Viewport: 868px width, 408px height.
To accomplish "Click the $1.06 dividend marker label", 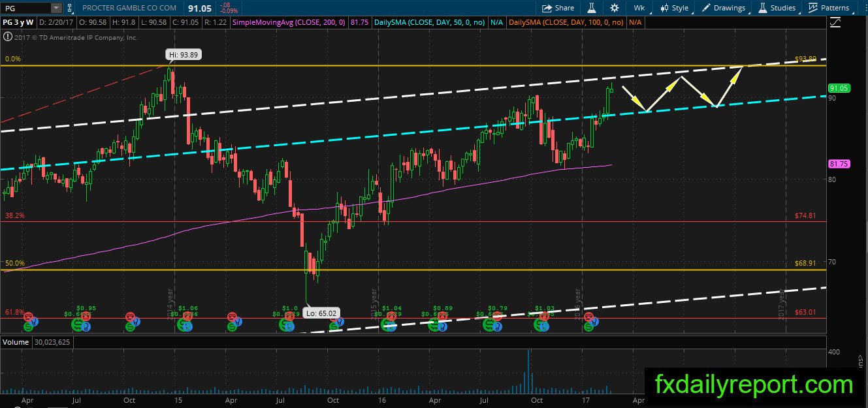I will pos(188,307).
